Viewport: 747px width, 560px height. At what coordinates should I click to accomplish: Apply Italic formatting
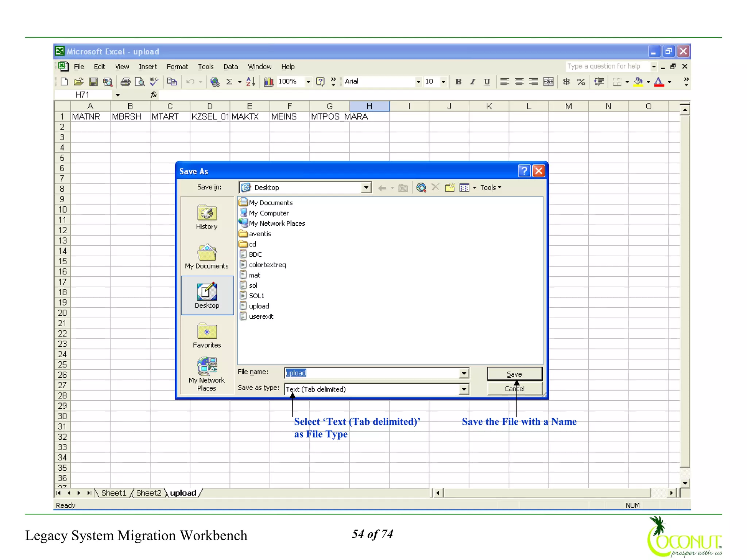coord(473,82)
